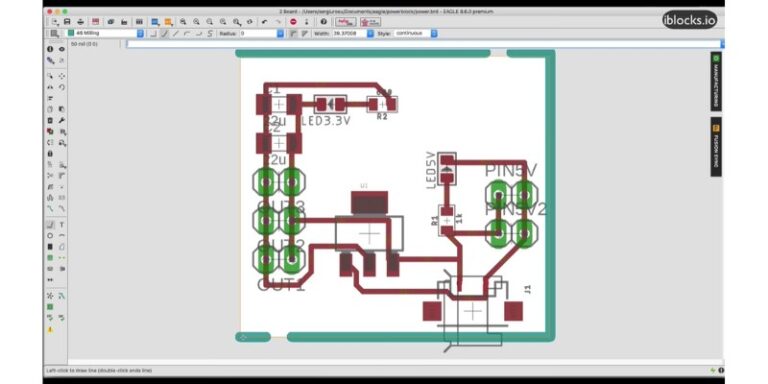Screen dimensions: 768x384
Task: Select the Info tool
Action: click(x=50, y=49)
